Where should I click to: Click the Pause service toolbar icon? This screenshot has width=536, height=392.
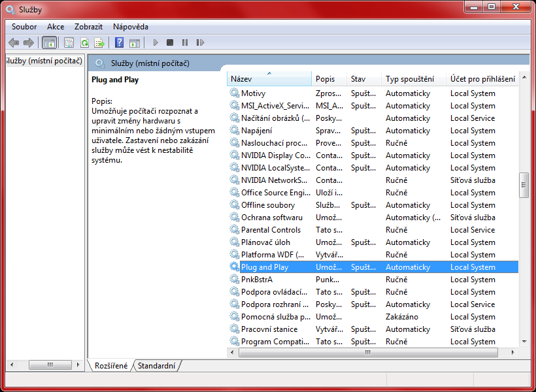pos(185,42)
